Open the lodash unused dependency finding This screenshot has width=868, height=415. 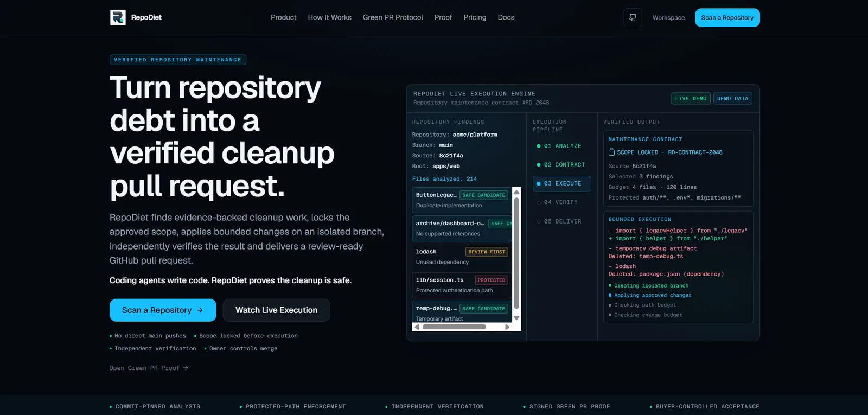coord(462,257)
